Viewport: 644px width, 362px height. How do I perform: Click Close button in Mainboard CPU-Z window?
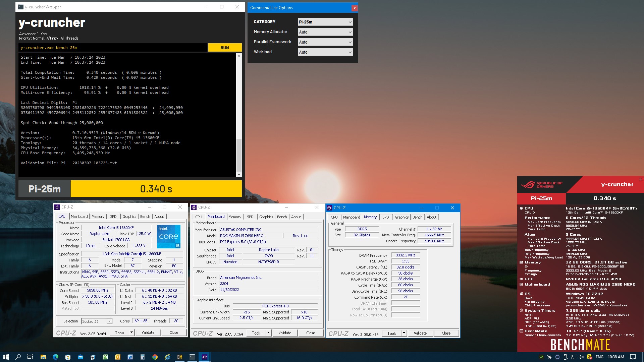tap(311, 333)
